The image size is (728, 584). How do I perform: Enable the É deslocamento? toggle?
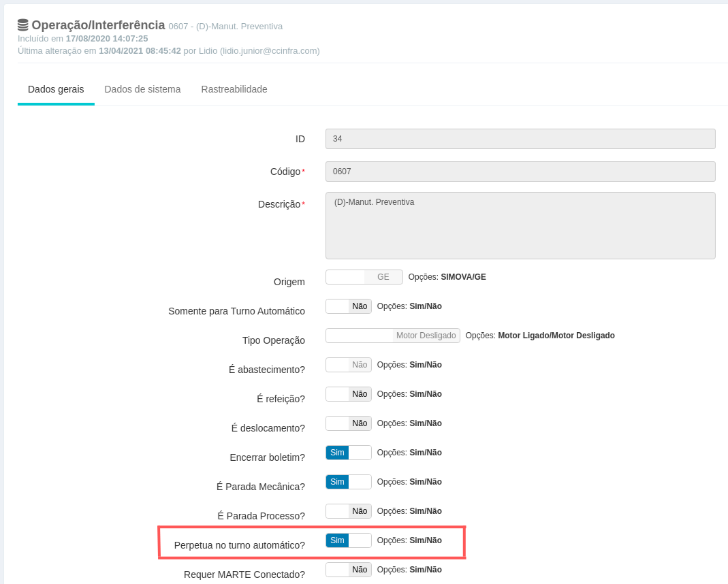[348, 423]
